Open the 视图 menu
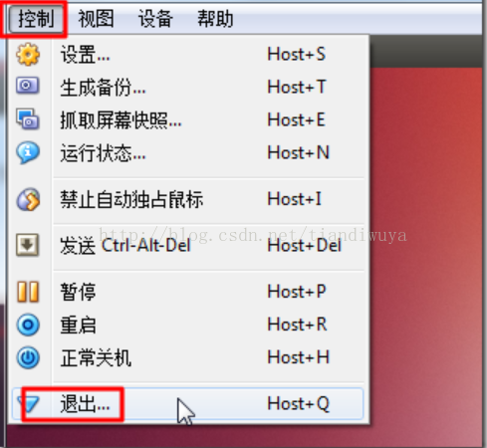This screenshot has width=487, height=448. (x=96, y=18)
